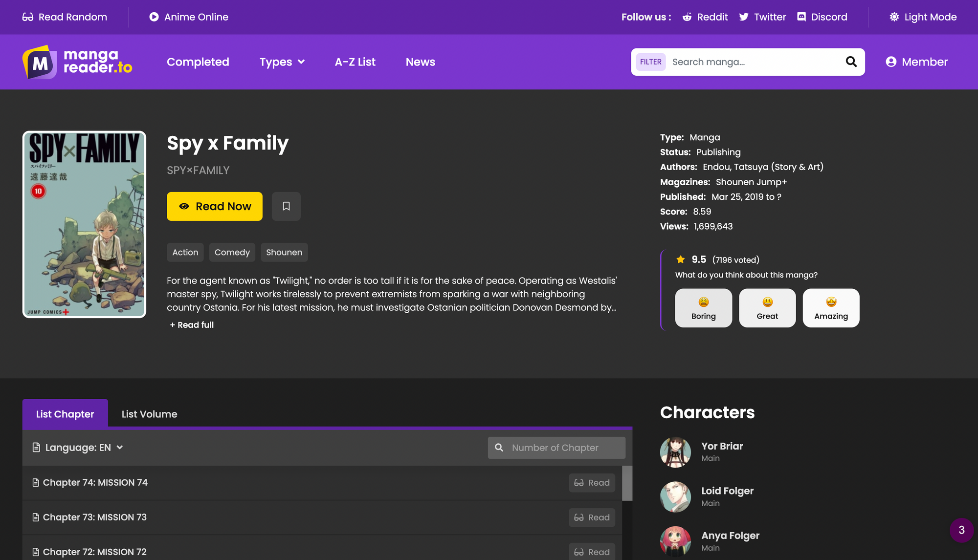
Task: Click Read button for Chapter 74
Action: click(x=592, y=483)
